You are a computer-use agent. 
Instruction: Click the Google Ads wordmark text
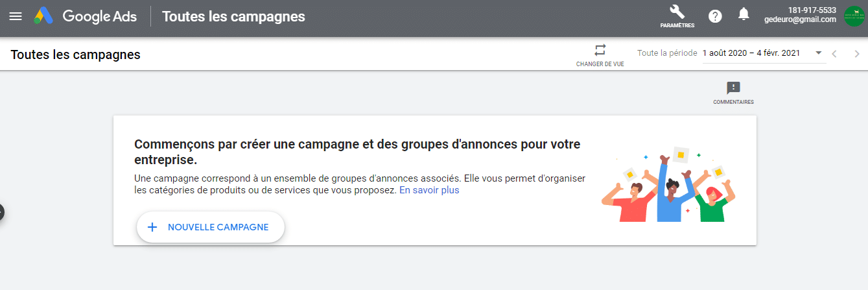click(100, 16)
